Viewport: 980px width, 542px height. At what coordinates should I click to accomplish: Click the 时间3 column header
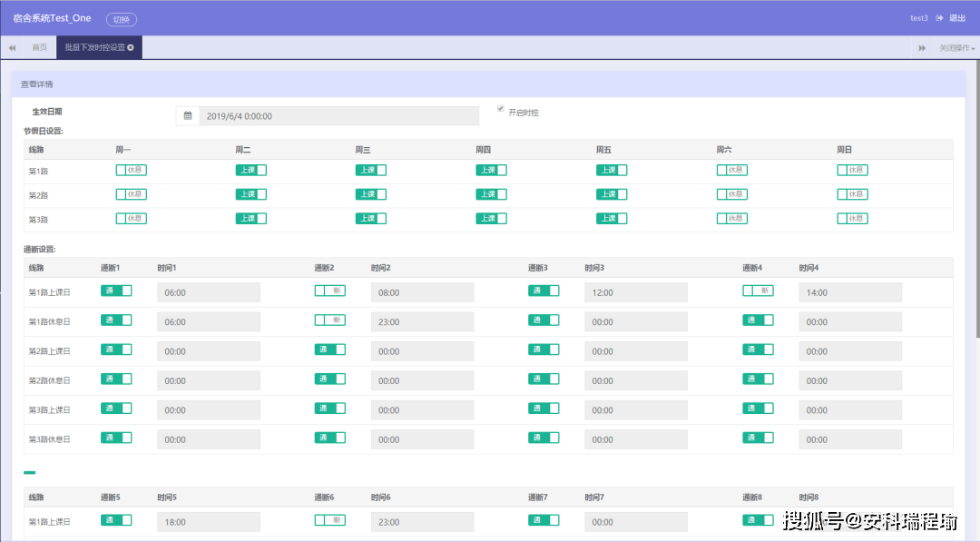[x=594, y=268]
